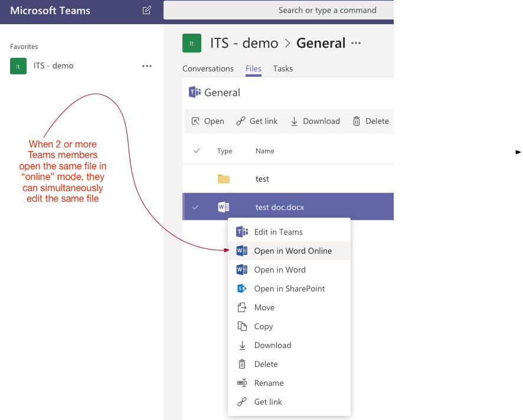Switch to the Tasks tab

(x=283, y=68)
